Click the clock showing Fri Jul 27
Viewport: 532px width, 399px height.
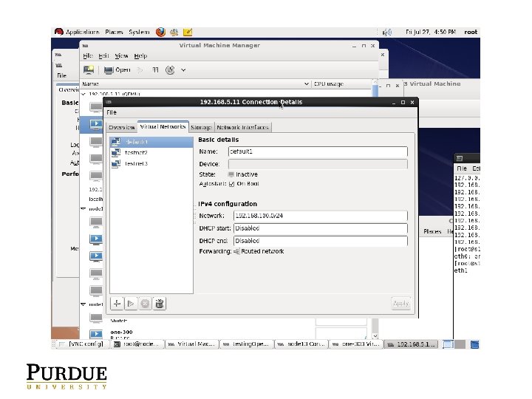click(431, 32)
